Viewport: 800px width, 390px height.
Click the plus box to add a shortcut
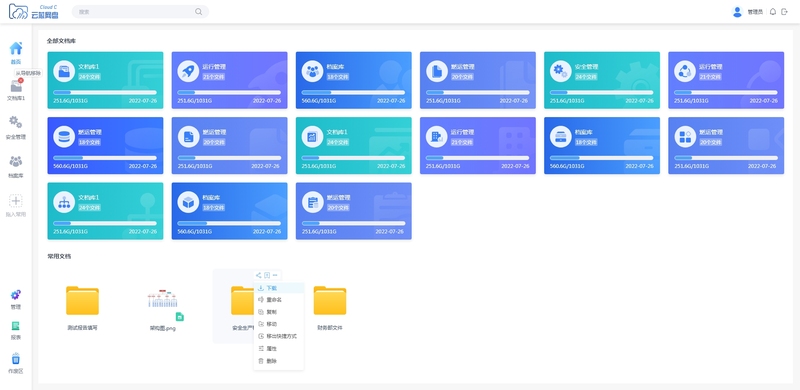[x=16, y=201]
